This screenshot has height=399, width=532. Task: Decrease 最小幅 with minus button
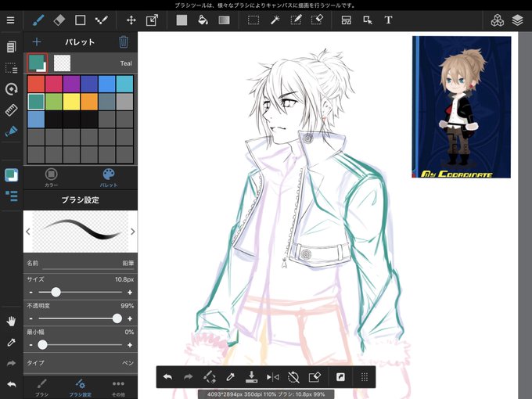tap(31, 345)
